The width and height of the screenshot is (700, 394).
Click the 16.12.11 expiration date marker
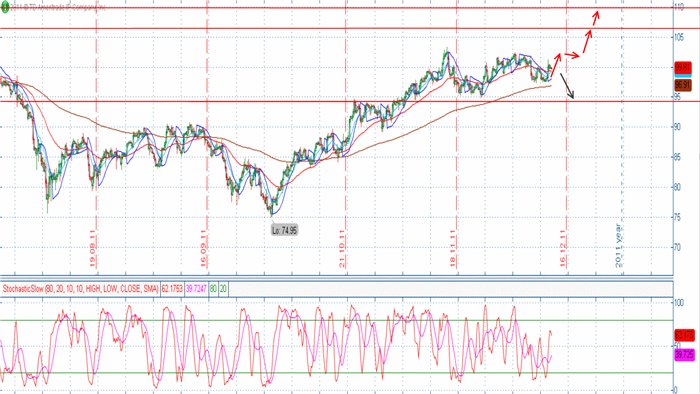pos(563,249)
